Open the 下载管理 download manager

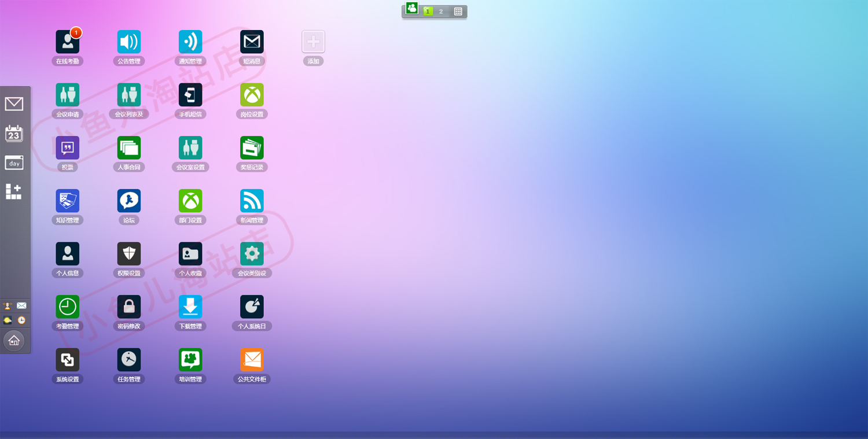coord(190,307)
